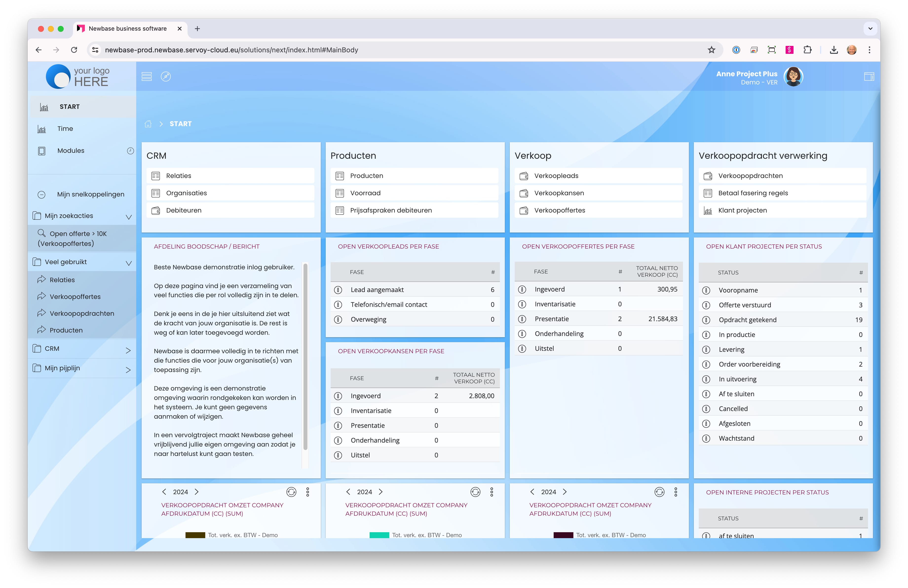Collapse the Mijn zoekacties folder
The height and width of the screenshot is (588, 908).
(129, 217)
